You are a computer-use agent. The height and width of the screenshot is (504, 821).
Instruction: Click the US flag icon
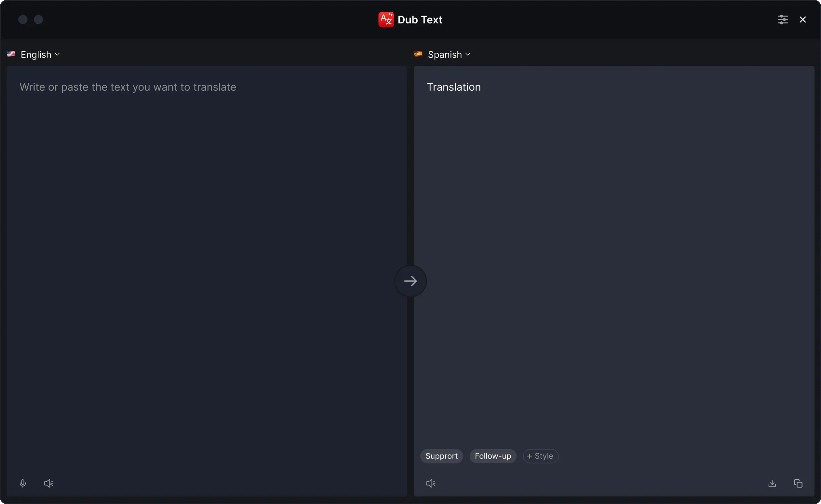click(11, 54)
